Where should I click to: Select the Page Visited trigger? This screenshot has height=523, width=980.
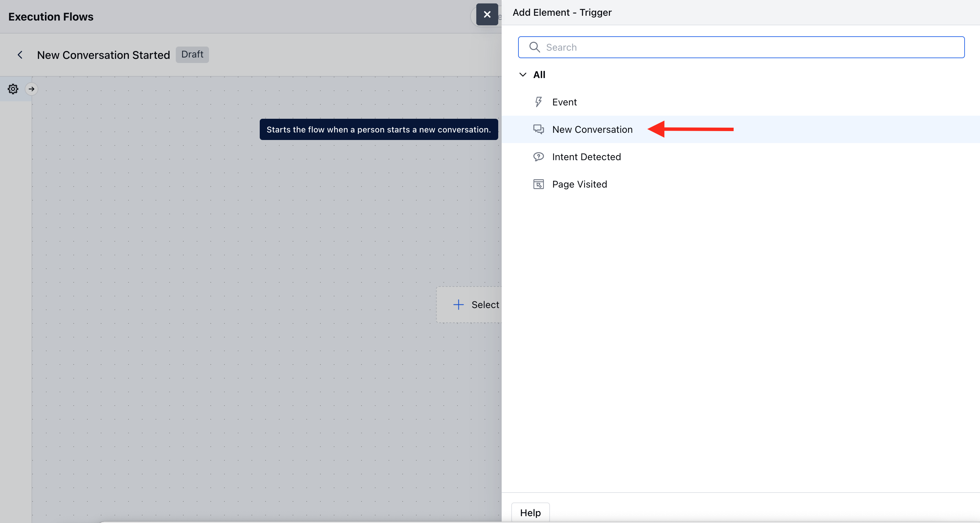[x=579, y=184]
